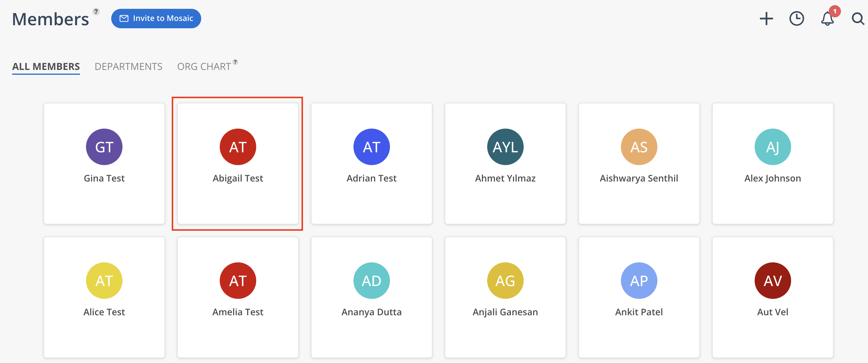The height and width of the screenshot is (363, 868).
Task: Click the plus add icon
Action: coord(766,19)
